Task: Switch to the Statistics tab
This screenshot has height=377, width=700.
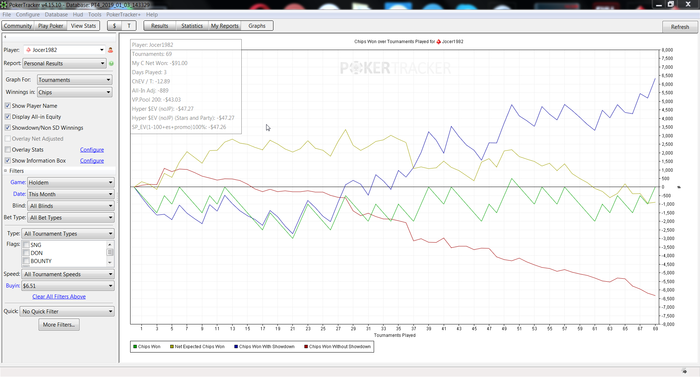Action: [192, 26]
